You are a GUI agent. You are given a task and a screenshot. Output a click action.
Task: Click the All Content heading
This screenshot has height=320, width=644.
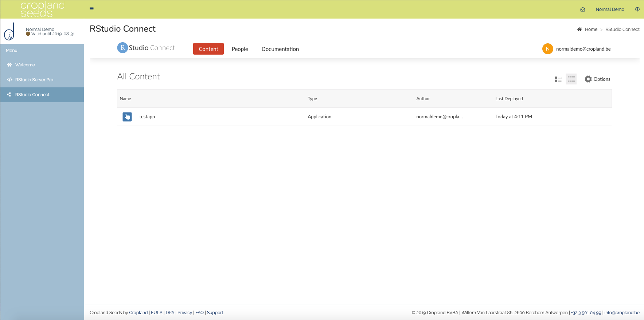(x=138, y=76)
